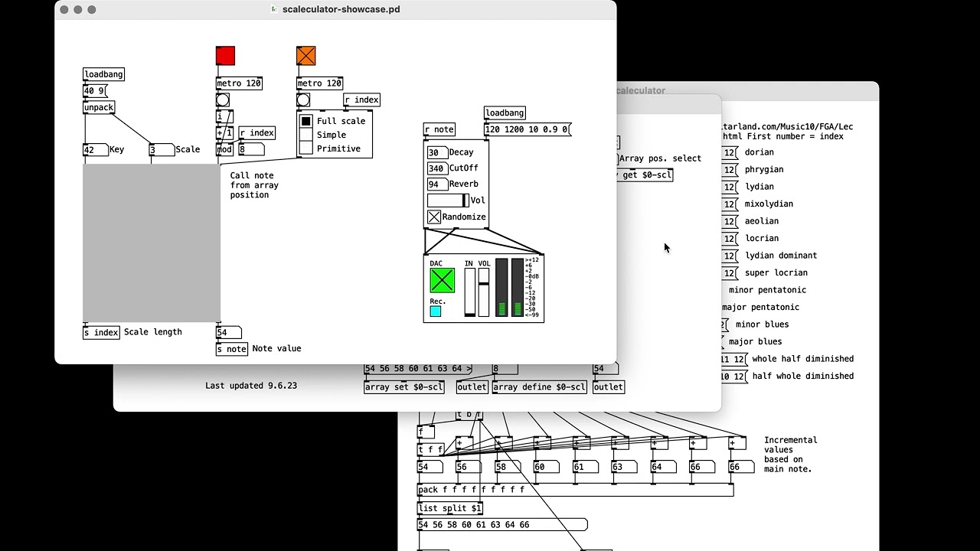
Task: Click the get $0-scl object in back window
Action: point(644,175)
